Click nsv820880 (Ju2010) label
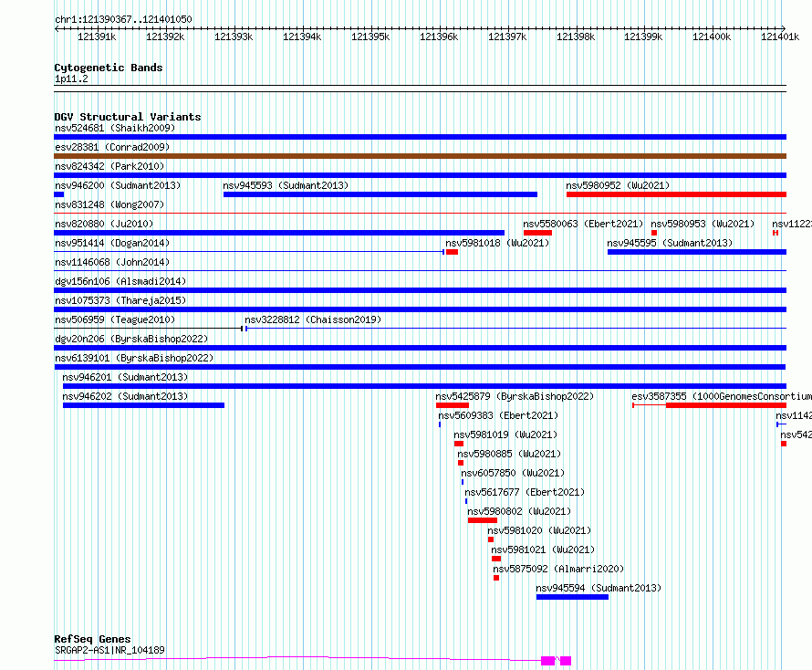The height and width of the screenshot is (670, 812). [104, 224]
